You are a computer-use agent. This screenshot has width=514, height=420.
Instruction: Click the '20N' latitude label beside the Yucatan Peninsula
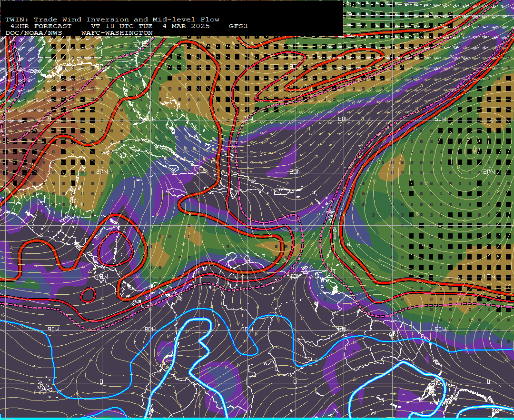pos(102,172)
